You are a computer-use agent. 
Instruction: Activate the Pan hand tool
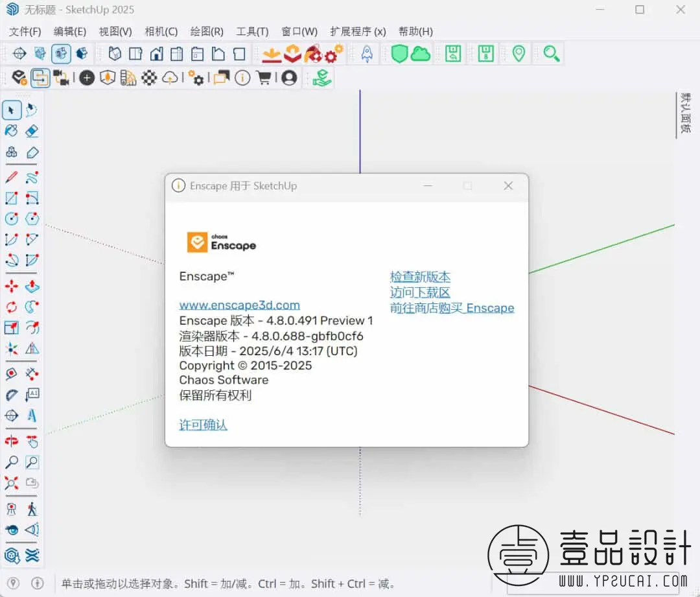(32, 441)
